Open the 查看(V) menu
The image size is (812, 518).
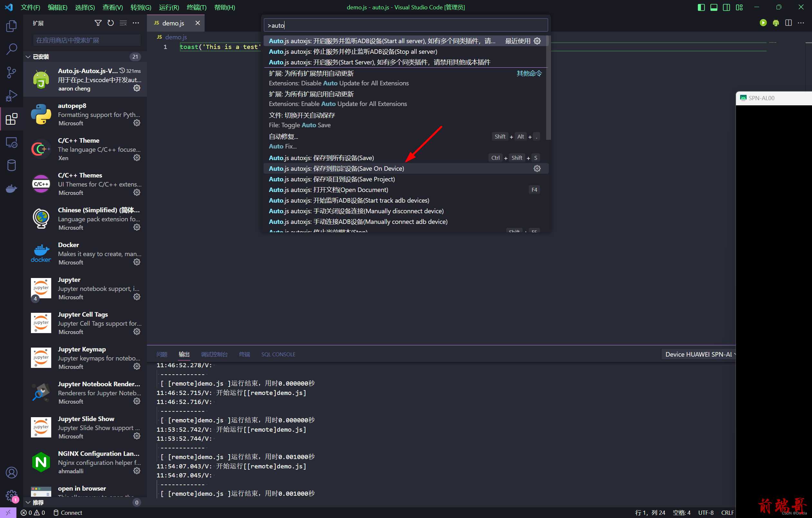113,7
